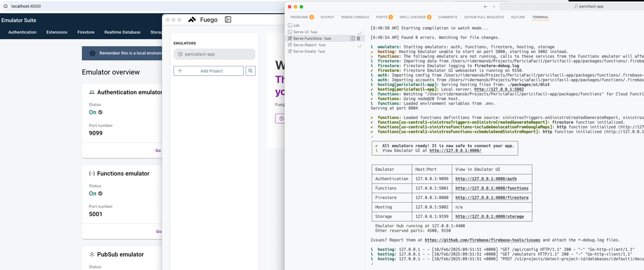644x270 pixels.
Task: Click the purple help icon button in Fuego
Action: coord(281,119)
